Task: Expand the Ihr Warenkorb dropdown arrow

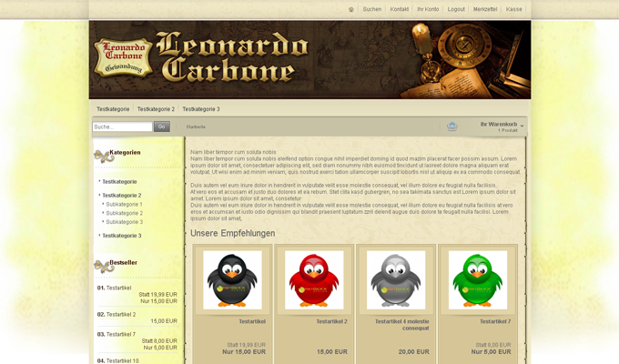Action: click(522, 126)
